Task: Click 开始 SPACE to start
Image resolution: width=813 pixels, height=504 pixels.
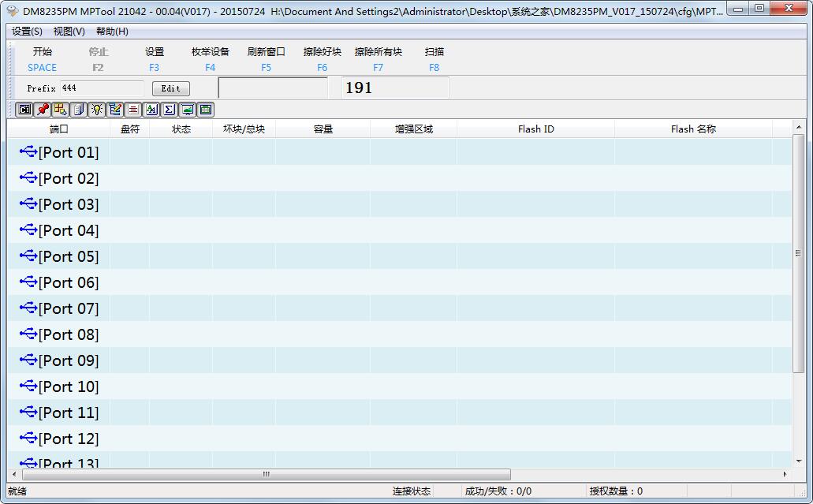Action: tap(43, 59)
